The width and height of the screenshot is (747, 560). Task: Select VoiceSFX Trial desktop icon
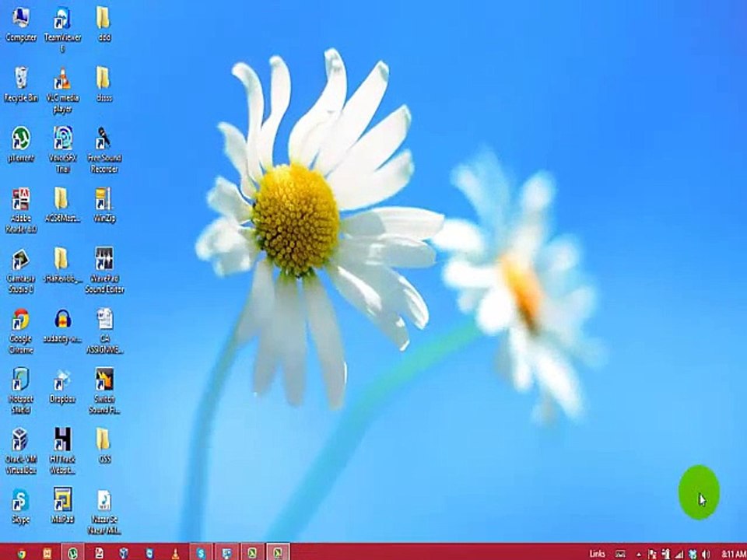click(62, 149)
